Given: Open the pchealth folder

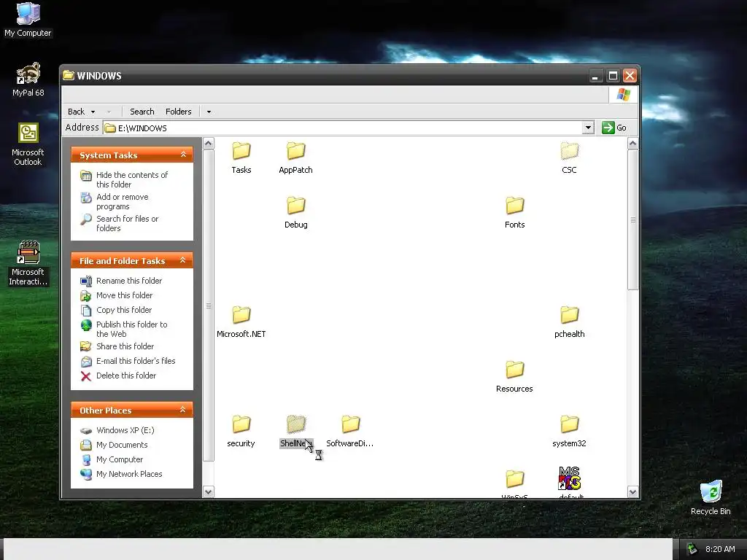Looking at the screenshot, I should 569,322.
